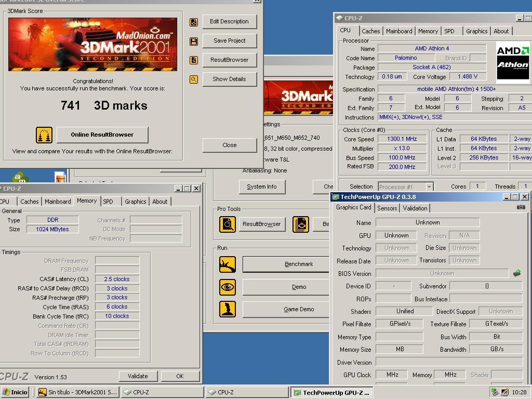Open the first CPU-Z taskbar item

pyautogui.click(x=162, y=392)
